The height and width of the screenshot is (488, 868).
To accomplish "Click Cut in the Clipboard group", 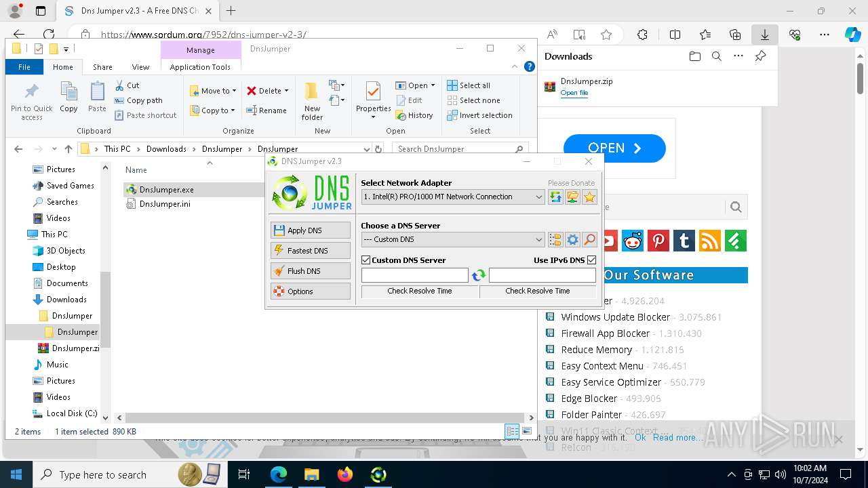I will [127, 85].
